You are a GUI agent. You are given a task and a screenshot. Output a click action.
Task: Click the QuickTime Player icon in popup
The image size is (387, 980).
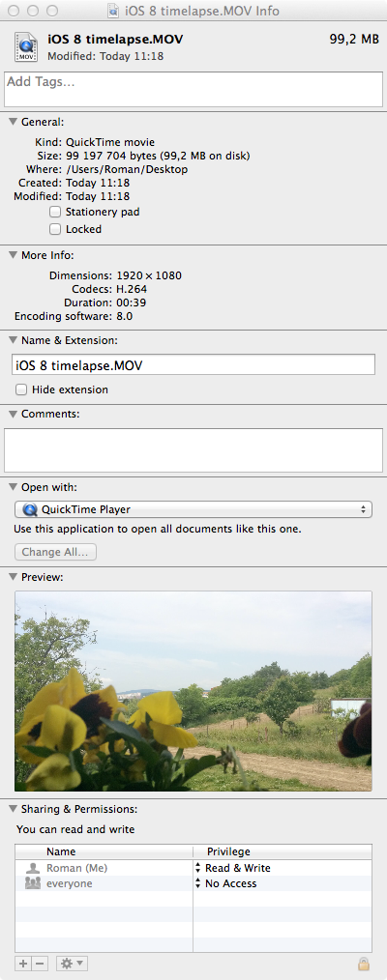point(30,509)
